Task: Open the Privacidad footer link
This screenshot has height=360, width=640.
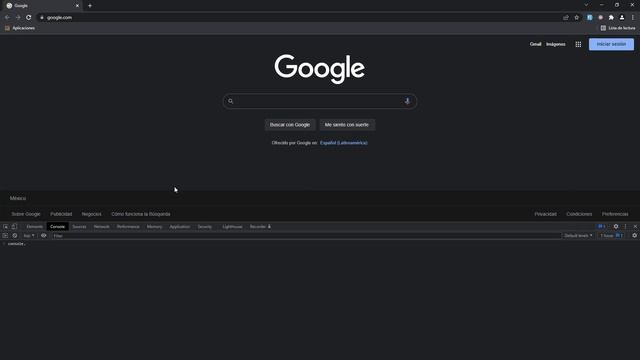Action: coord(545,214)
